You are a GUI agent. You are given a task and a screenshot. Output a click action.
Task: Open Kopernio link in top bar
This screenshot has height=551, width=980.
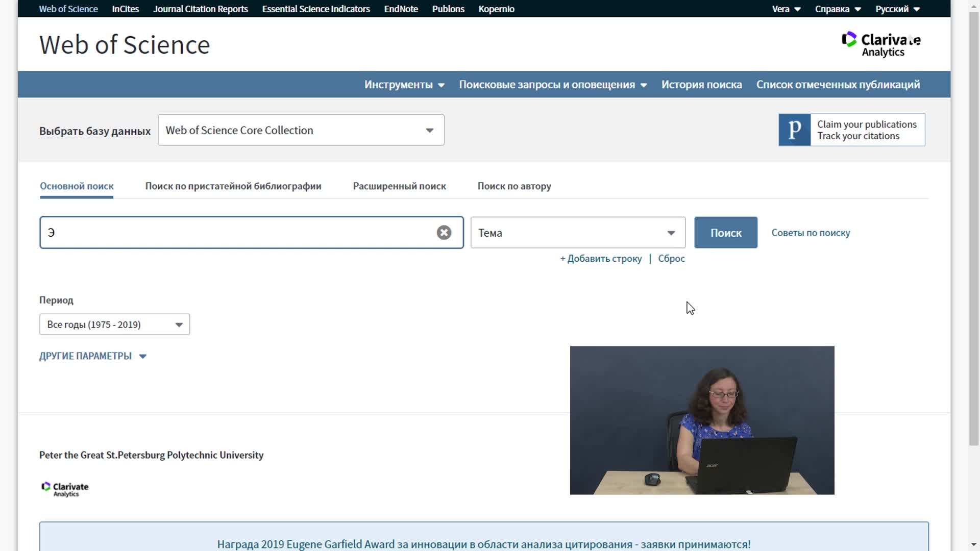coord(496,9)
